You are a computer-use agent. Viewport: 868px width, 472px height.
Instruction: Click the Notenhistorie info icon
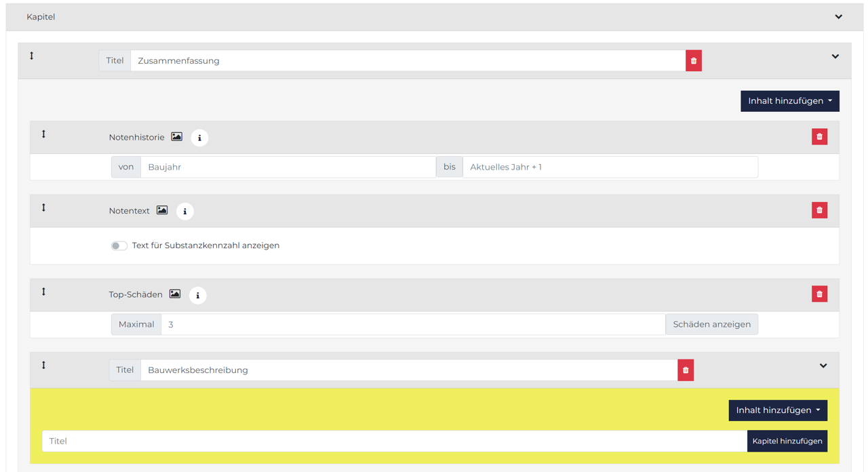[199, 138]
